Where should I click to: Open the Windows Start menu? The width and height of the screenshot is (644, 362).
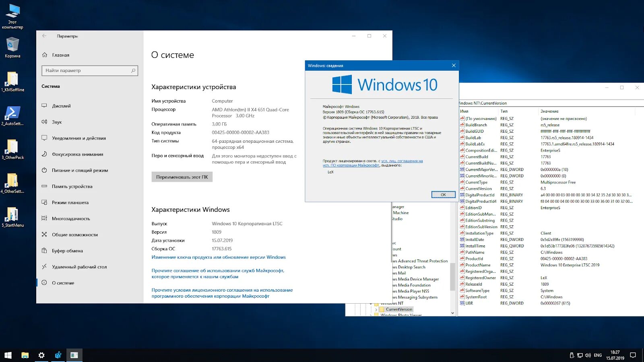[x=8, y=355]
